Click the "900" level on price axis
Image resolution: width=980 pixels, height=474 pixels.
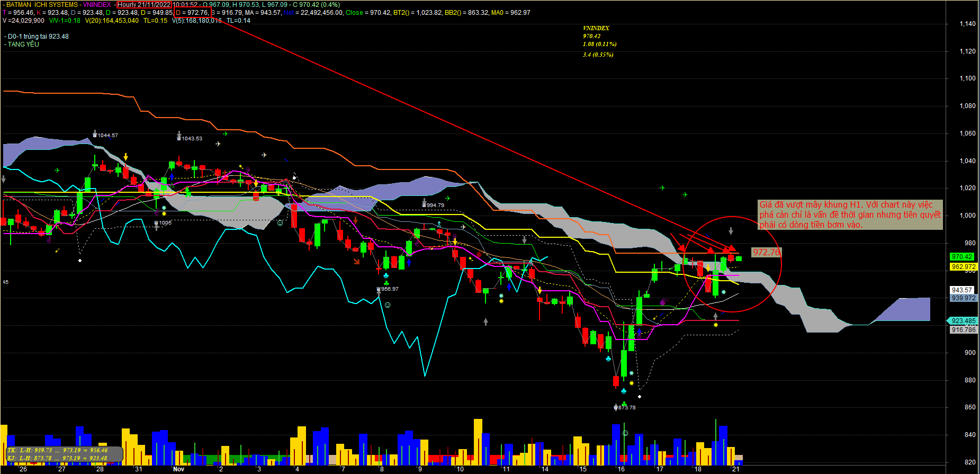pos(970,353)
